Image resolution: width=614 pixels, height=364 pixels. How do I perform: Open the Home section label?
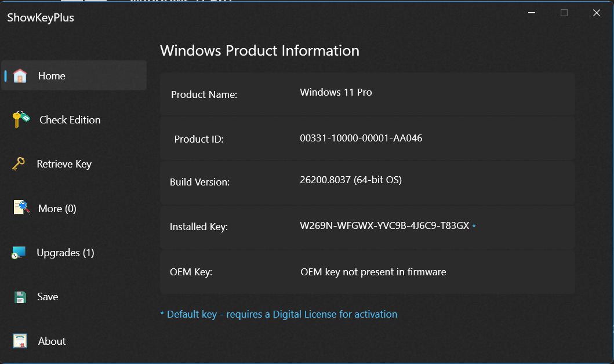pyautogui.click(x=52, y=76)
